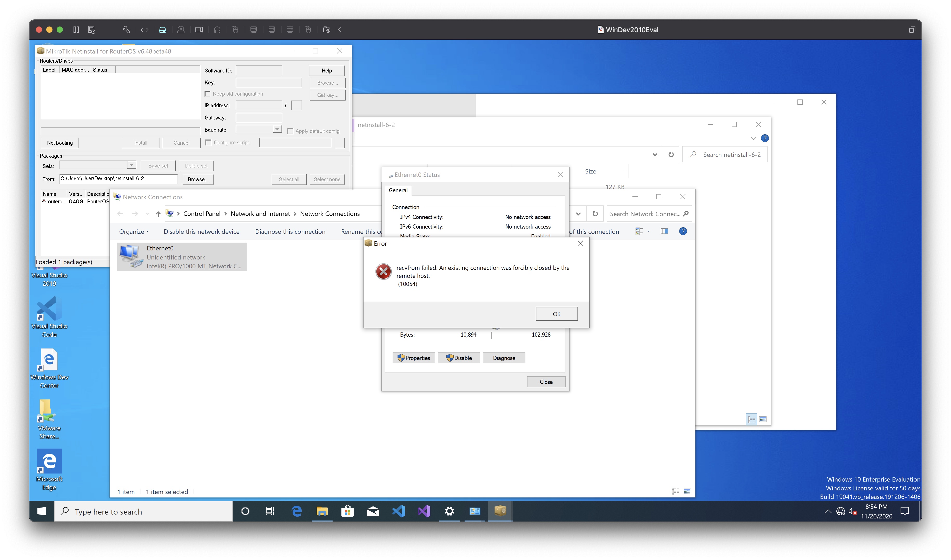Enable Keep old configuration checkbox
The width and height of the screenshot is (951, 560).
click(208, 94)
